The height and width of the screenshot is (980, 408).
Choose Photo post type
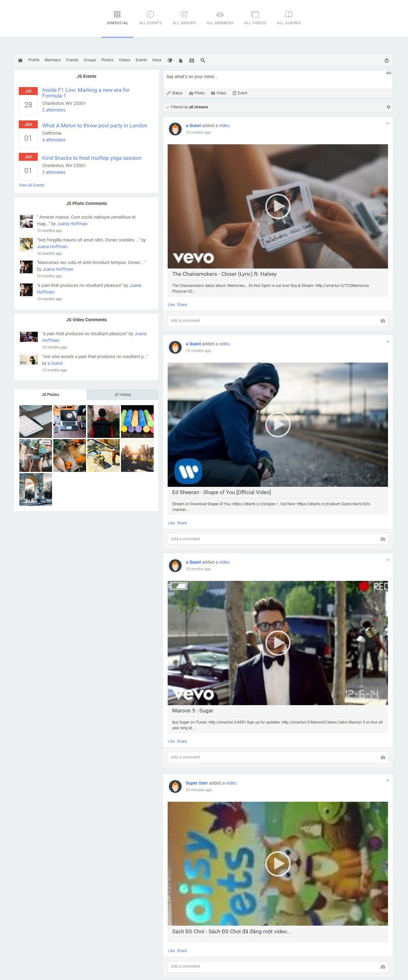[x=197, y=93]
